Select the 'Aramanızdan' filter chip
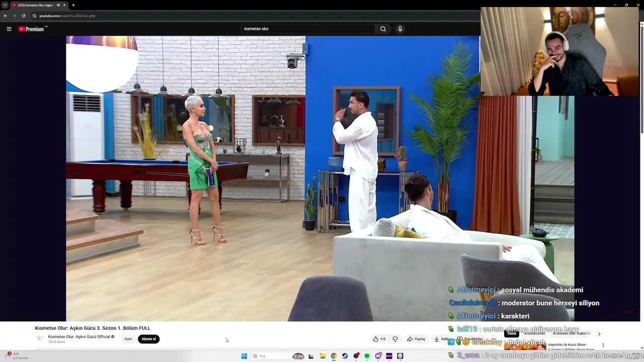This screenshot has height=362, width=644. point(534,333)
